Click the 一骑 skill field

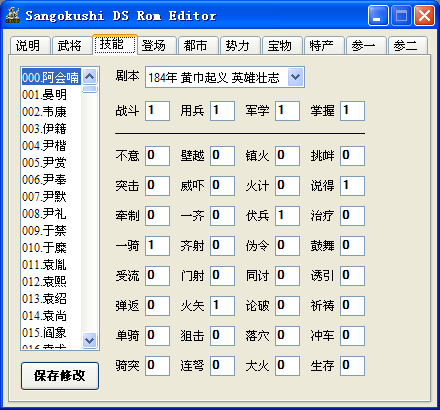click(157, 246)
